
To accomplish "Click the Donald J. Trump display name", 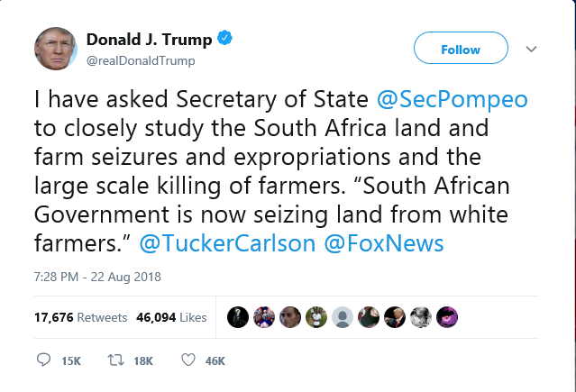I will coord(151,40).
